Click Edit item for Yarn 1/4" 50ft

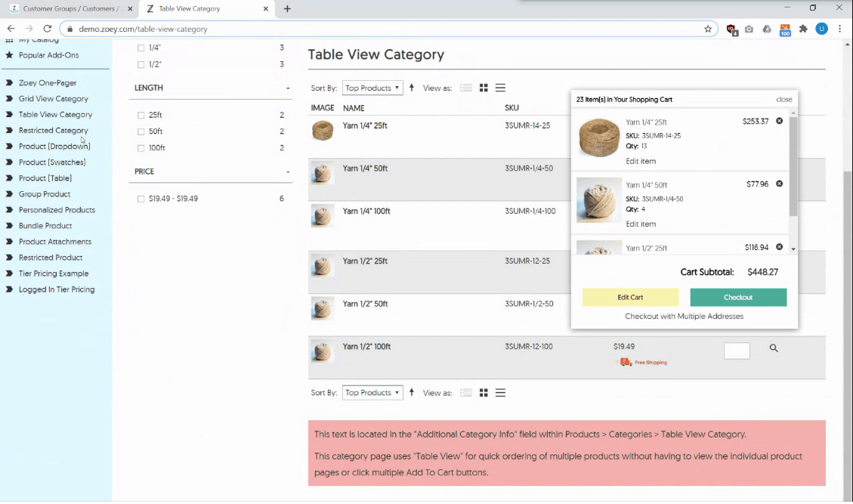tap(641, 224)
